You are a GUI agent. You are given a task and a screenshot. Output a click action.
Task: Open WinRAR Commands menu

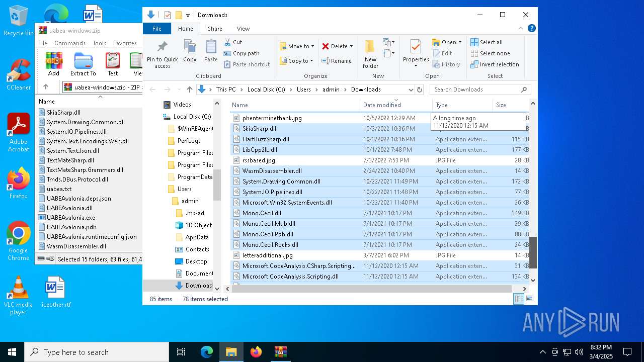[70, 43]
